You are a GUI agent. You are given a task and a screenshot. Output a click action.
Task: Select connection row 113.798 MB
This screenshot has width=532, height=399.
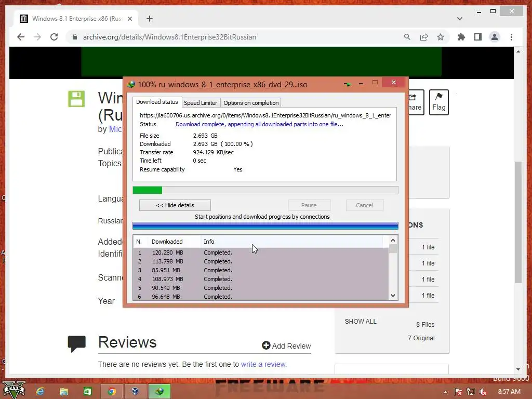coord(261,261)
